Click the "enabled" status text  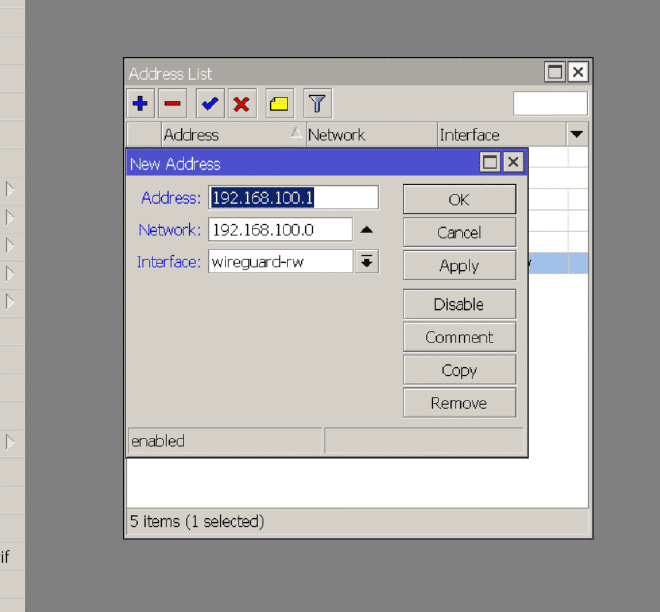tap(158, 441)
